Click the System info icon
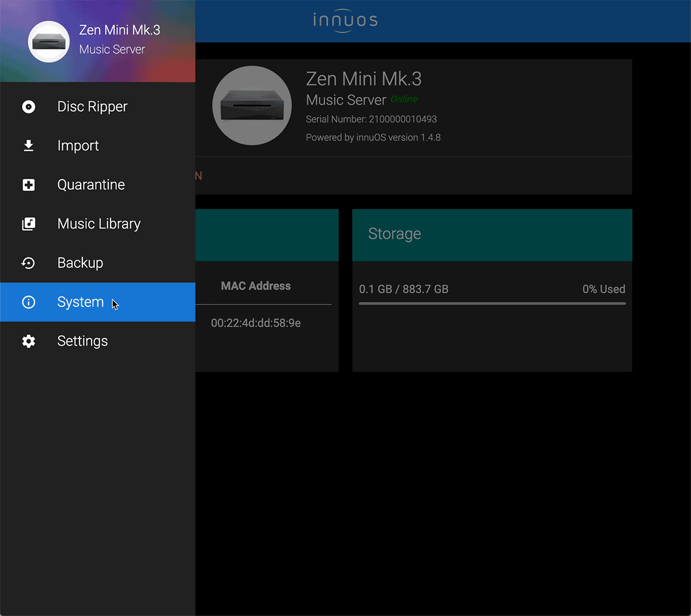This screenshot has width=691, height=616. 28,302
